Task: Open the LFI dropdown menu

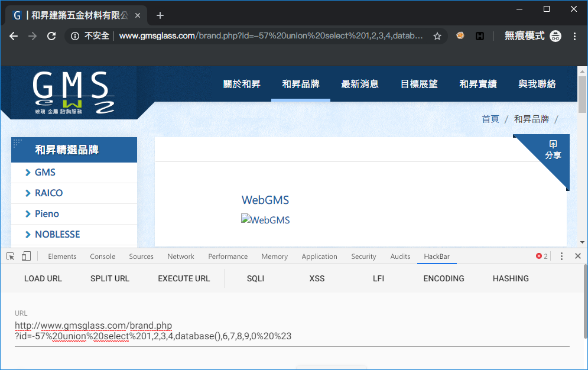Action: point(378,278)
